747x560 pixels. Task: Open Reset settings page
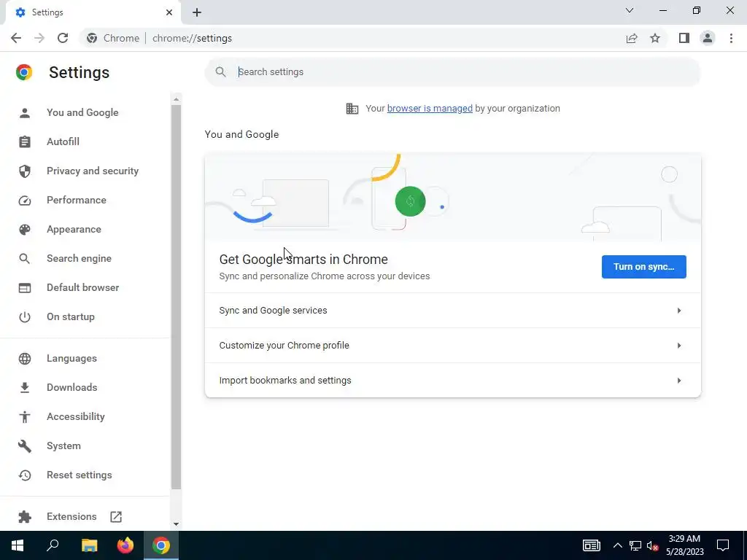click(x=79, y=475)
